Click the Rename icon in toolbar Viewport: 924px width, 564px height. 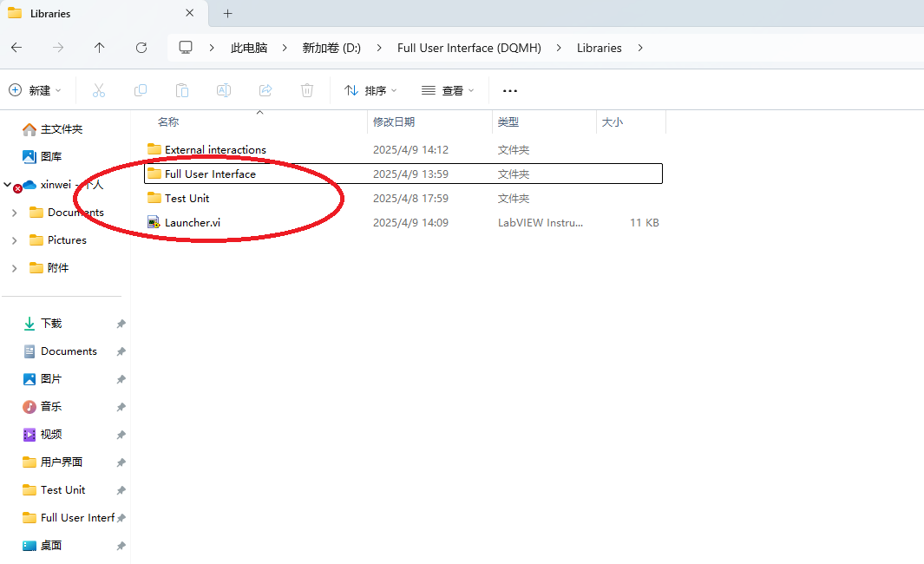click(x=223, y=90)
